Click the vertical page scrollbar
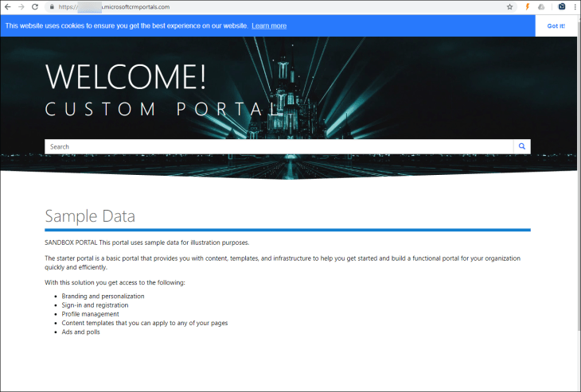 click(x=577, y=199)
